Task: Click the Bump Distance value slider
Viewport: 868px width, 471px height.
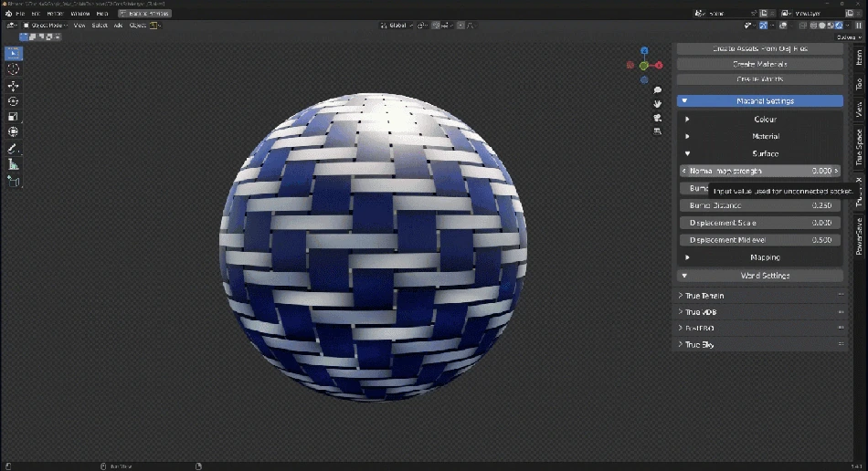Action: [759, 205]
